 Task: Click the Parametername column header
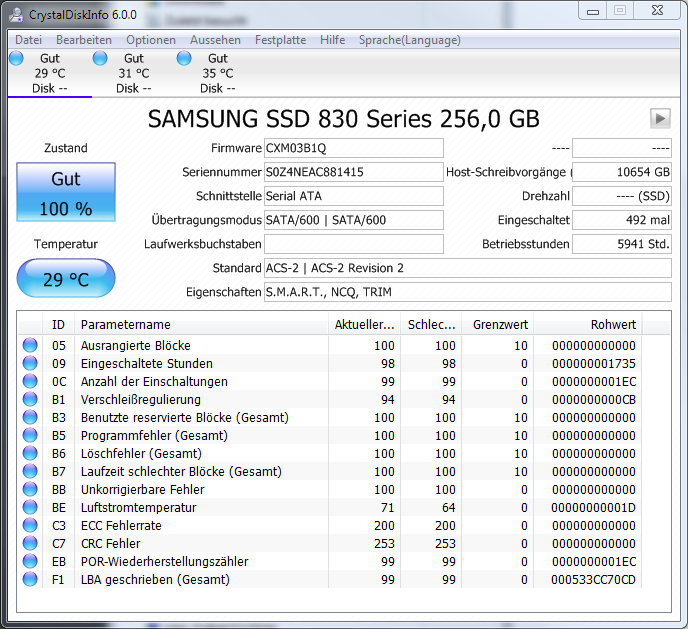[201, 325]
